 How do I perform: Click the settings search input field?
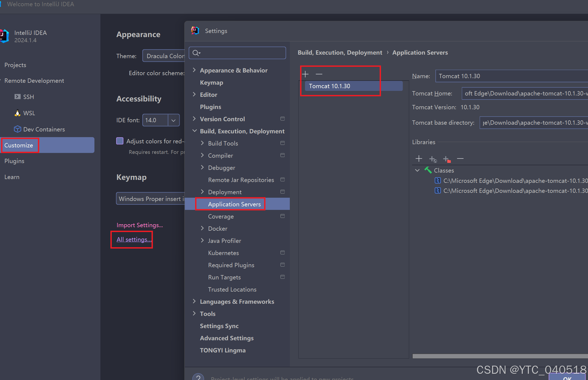241,53
